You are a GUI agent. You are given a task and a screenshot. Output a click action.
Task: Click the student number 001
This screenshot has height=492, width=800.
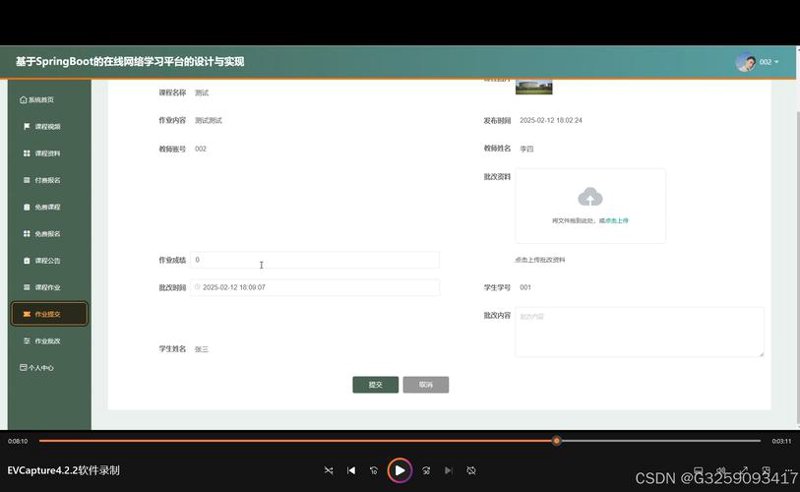[525, 287]
